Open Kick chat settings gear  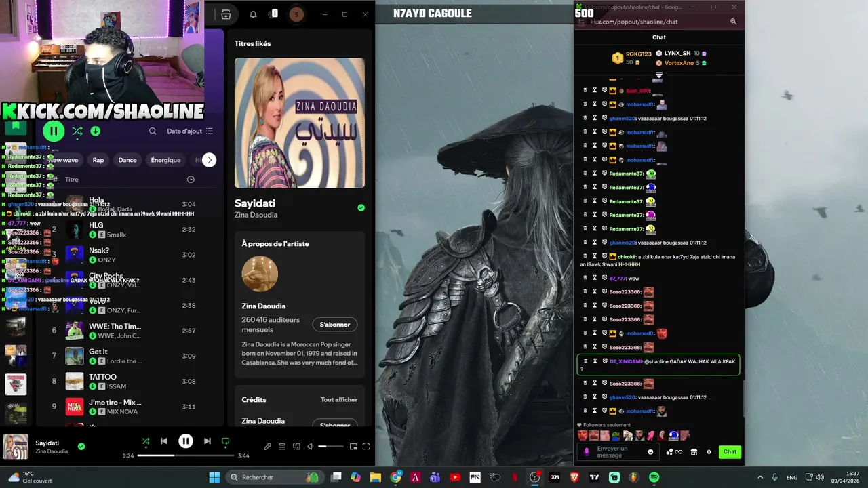709,452
